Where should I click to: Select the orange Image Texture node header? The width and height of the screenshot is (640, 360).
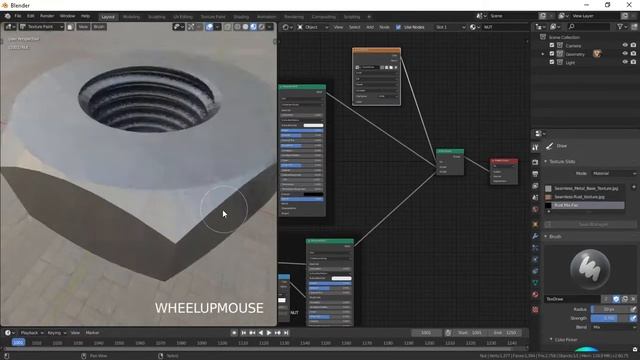(376, 50)
